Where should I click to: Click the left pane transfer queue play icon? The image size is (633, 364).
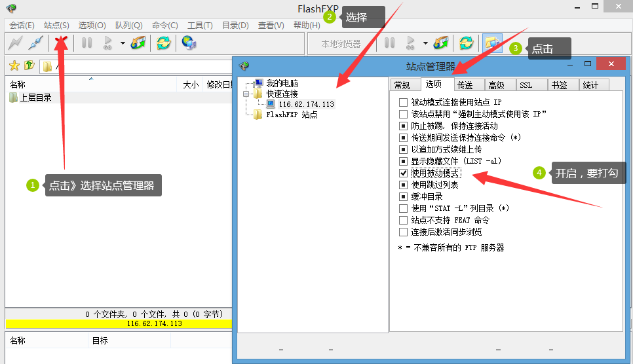[107, 43]
